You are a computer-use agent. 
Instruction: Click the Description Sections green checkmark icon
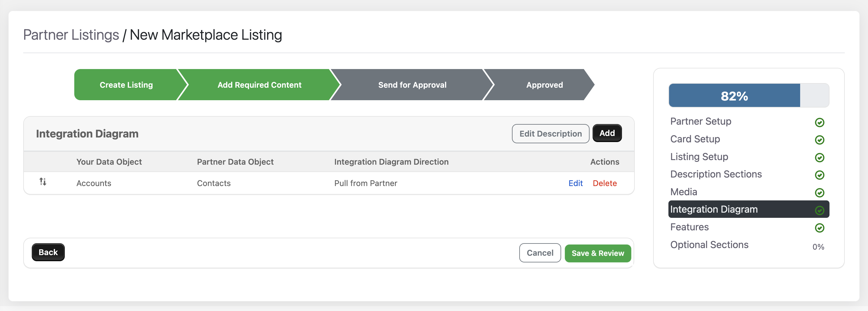pyautogui.click(x=819, y=175)
